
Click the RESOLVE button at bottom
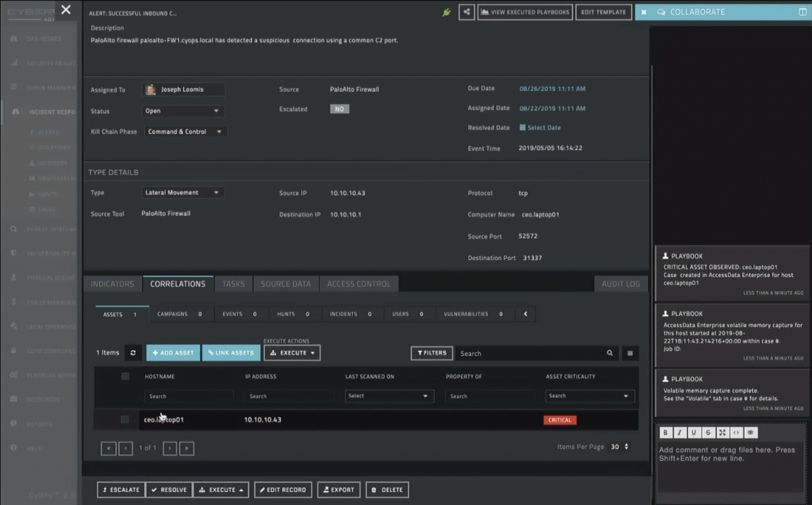169,490
